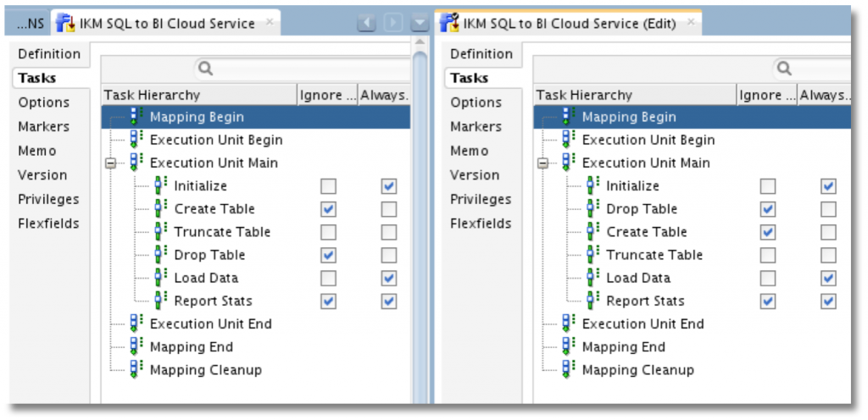This screenshot has height=420, width=868.
Task: Open Version tab in Edit panel
Action: pos(475,175)
